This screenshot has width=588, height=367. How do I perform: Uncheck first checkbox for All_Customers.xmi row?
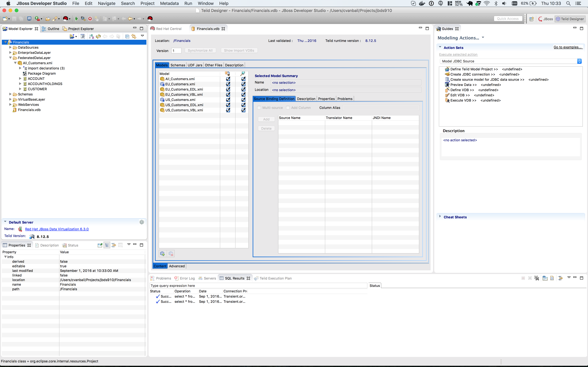click(228, 79)
